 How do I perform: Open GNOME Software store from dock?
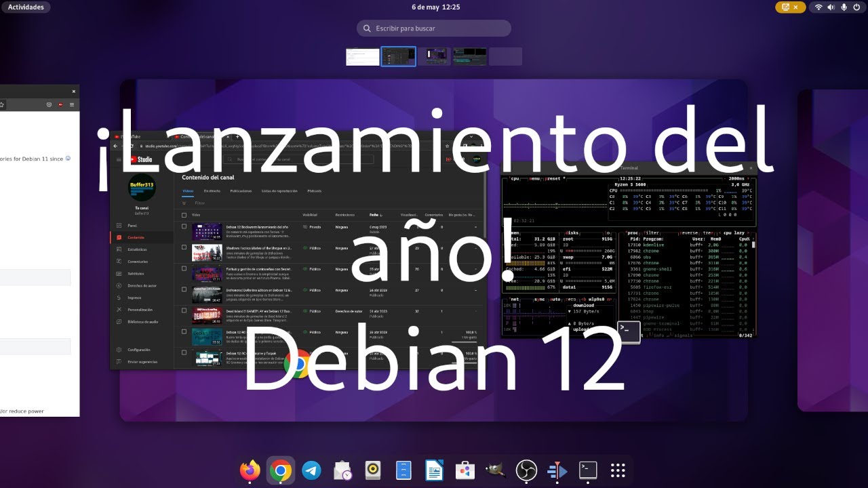(x=465, y=470)
